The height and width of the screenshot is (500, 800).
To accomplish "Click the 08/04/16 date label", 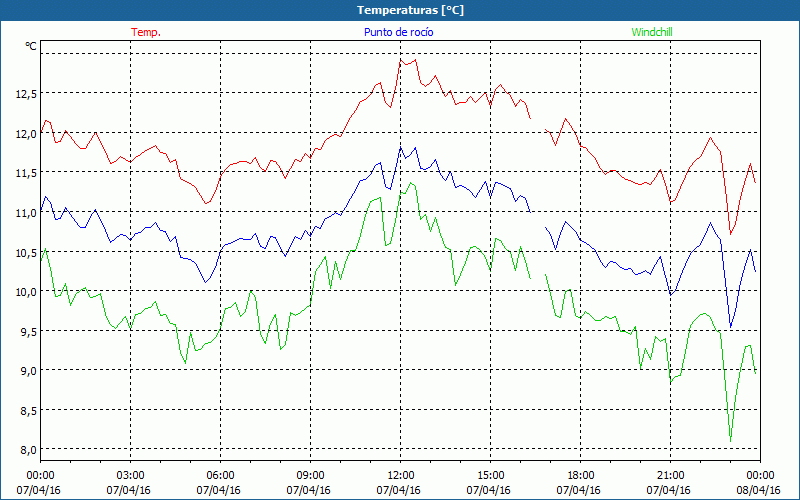I will point(758,490).
